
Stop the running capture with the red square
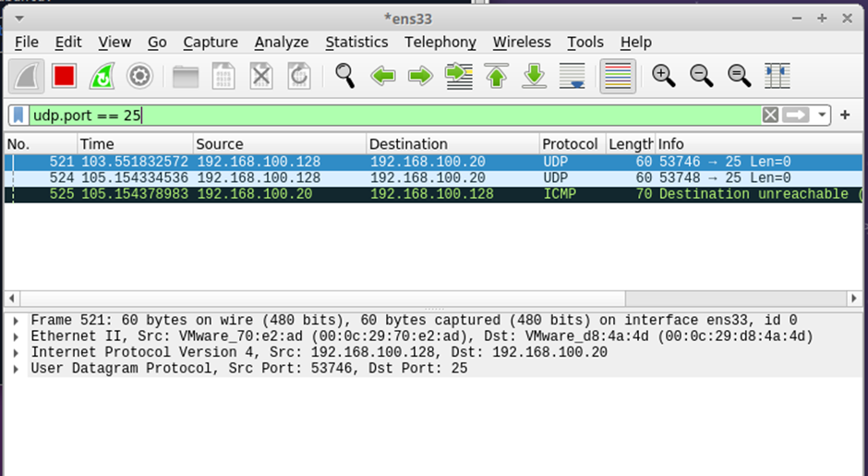[x=65, y=76]
